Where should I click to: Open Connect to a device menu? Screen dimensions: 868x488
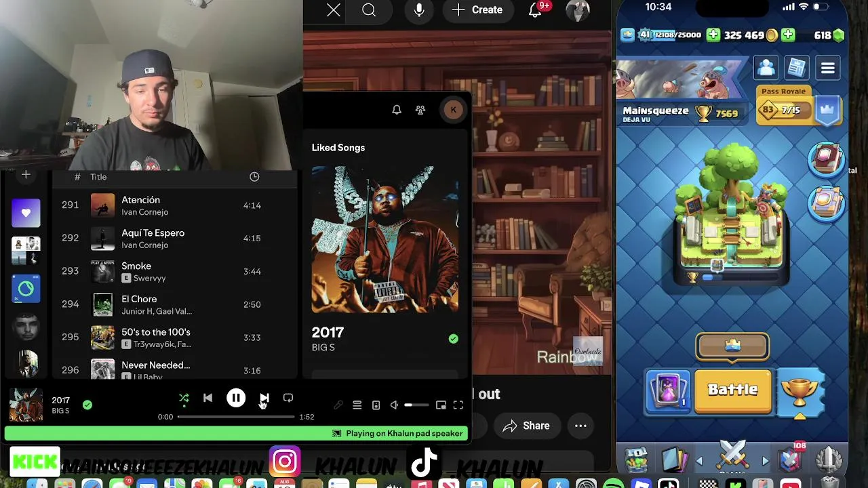click(376, 405)
